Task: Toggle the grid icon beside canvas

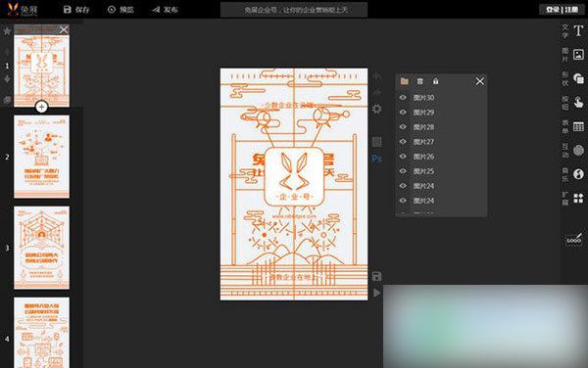Action: point(377,142)
